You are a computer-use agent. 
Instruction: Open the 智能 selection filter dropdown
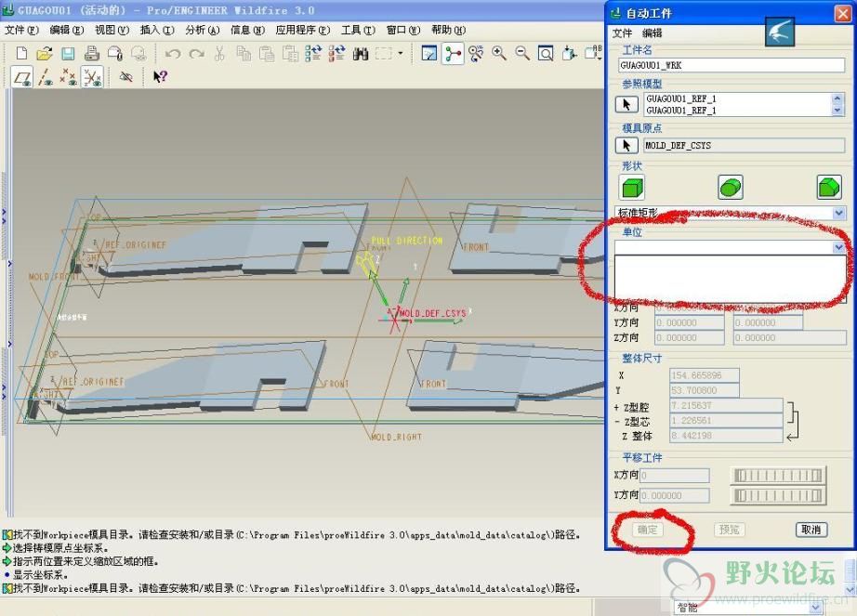pyautogui.click(x=815, y=608)
